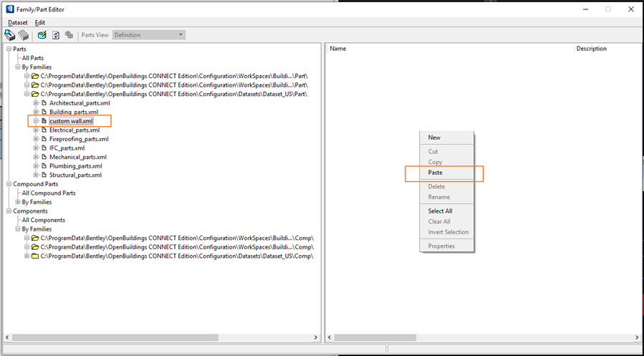Click the file icon beside Building_parts.xml
The width and height of the screenshot is (644, 356).
[x=44, y=112]
